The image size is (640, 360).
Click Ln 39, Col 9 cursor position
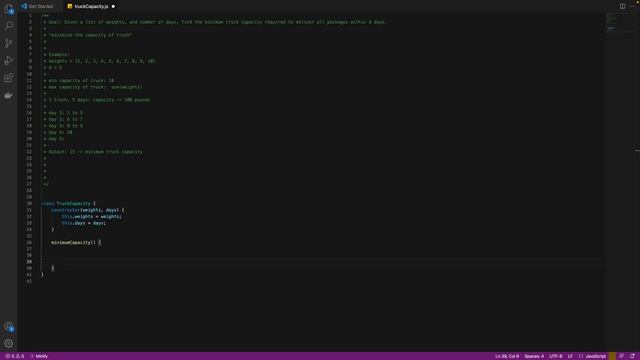(x=507, y=356)
